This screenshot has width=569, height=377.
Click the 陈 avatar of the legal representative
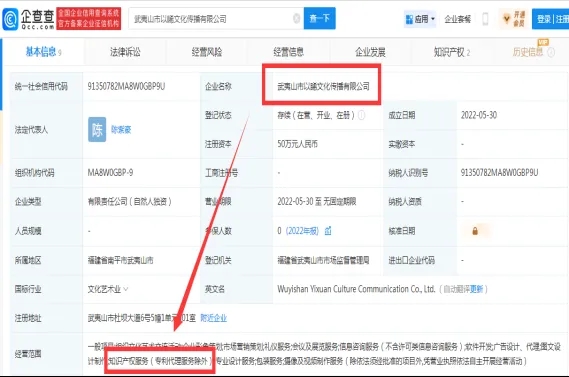(97, 129)
